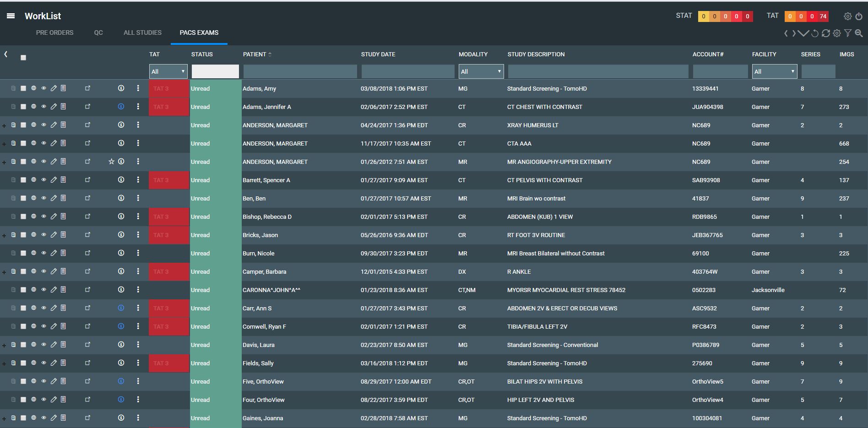Check the row checkbox for Adams, Amy
868x428 pixels.
23,88
